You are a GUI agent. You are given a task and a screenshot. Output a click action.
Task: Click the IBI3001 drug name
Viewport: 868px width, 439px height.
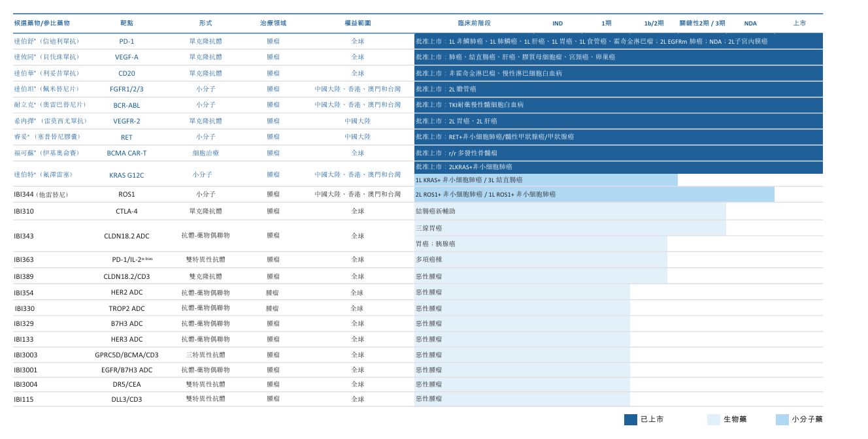pos(25,370)
